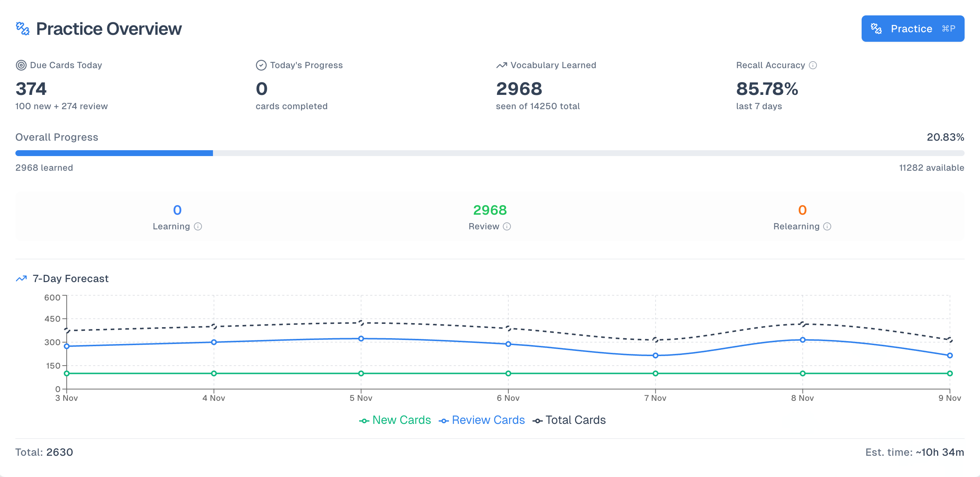
Task: Click the 7 Nov Review Cards data point
Action: coord(655,355)
